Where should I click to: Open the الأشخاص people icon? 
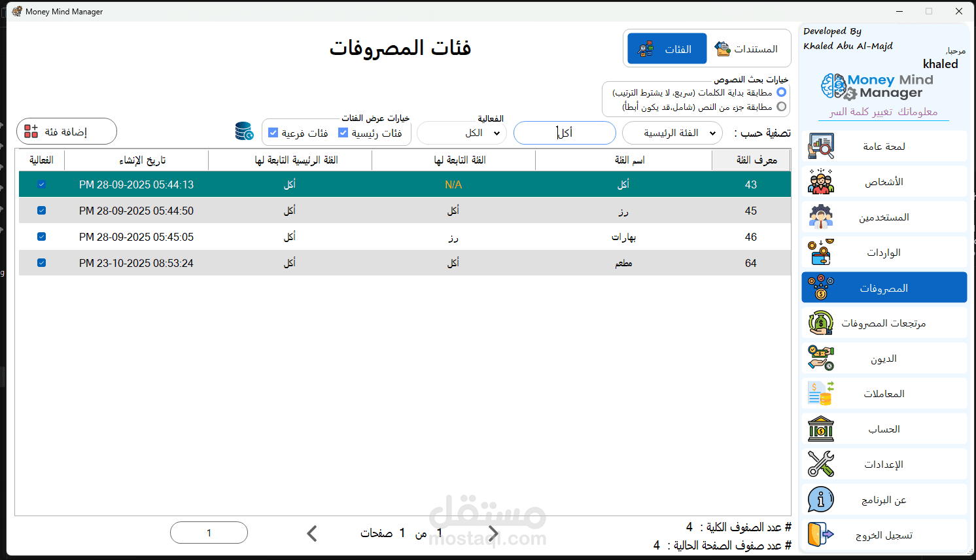pos(821,181)
